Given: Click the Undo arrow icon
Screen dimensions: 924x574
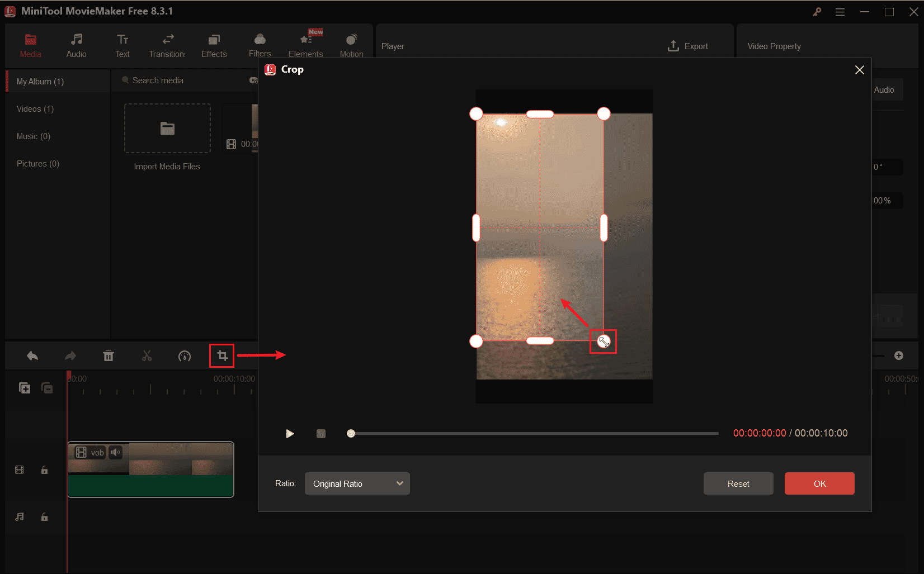Looking at the screenshot, I should click(x=32, y=356).
